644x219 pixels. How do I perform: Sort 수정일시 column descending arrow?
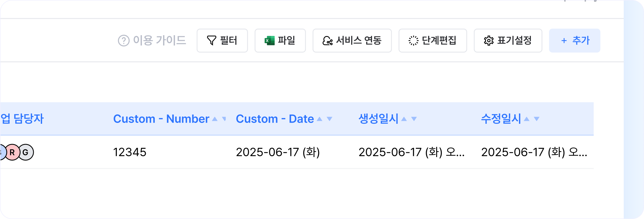[x=537, y=119]
